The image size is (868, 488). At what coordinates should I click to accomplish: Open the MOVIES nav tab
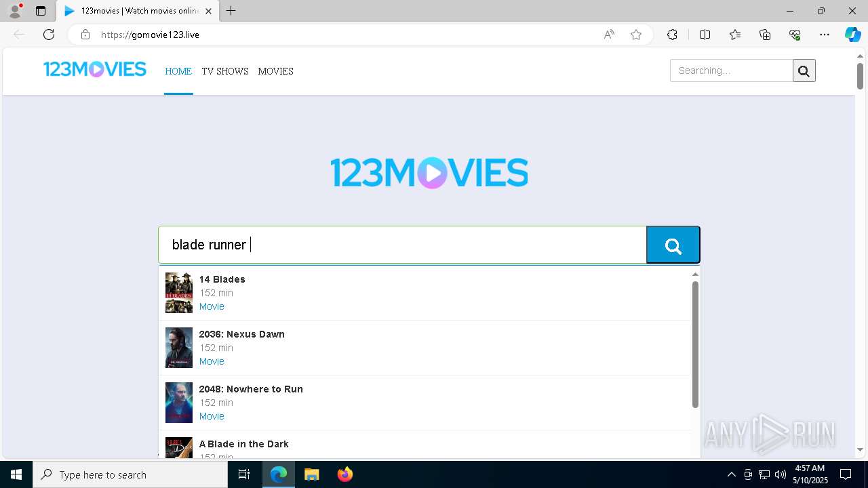(x=275, y=71)
